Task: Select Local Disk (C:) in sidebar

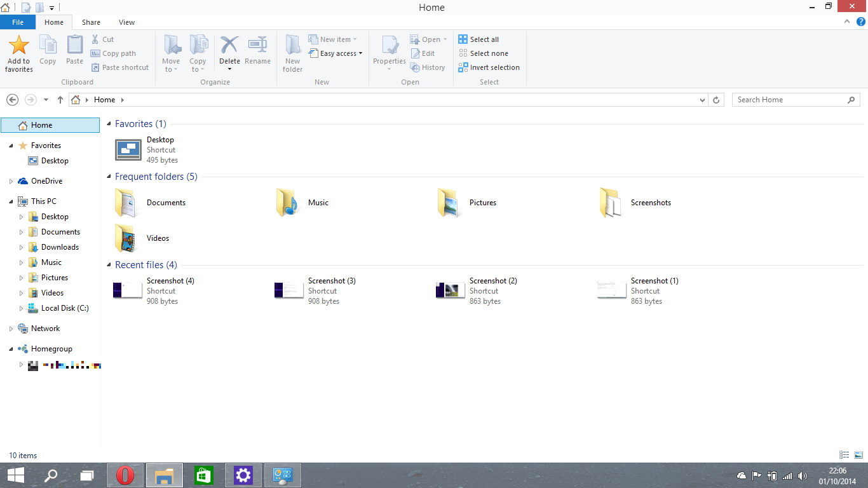Action: (65, 308)
